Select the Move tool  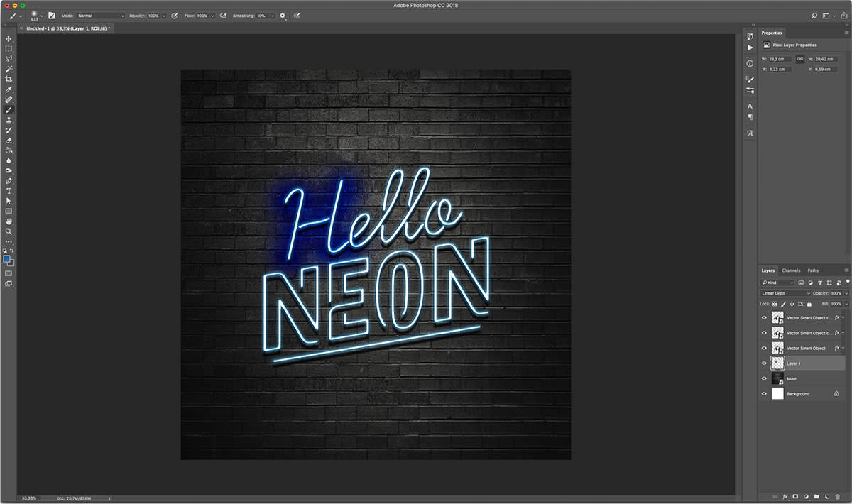9,39
